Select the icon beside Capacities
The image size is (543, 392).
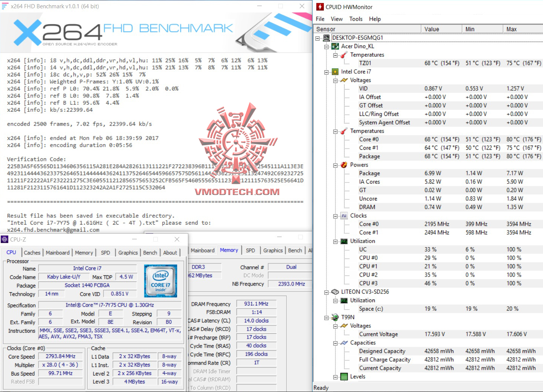point(344,343)
